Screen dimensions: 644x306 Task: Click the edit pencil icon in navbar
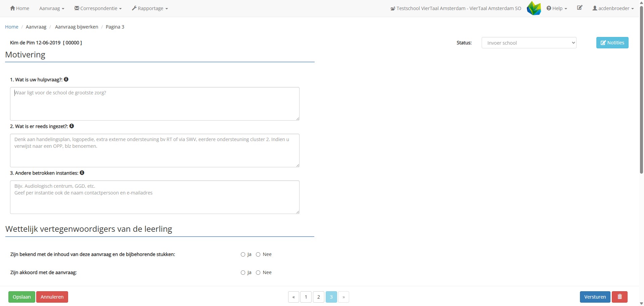(580, 8)
